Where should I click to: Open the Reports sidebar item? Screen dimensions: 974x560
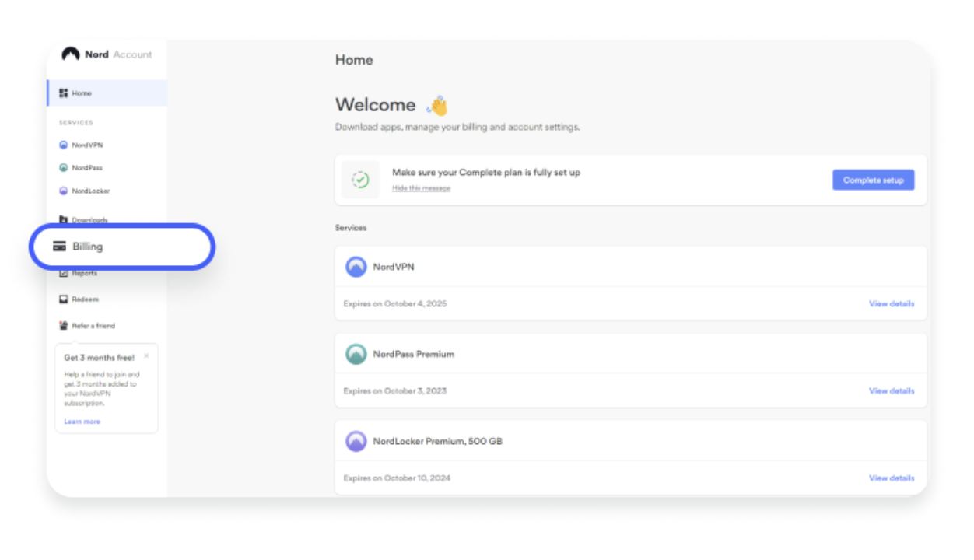click(84, 273)
